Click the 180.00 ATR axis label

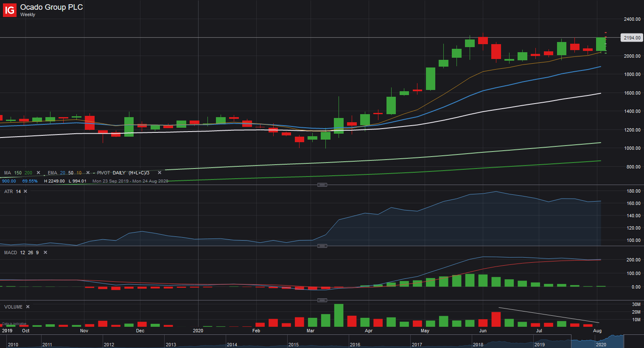[x=633, y=191]
